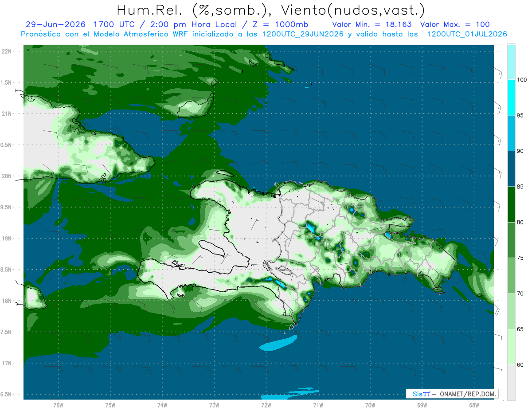Click 'Valor Max. = 100' text

[x=455, y=24]
